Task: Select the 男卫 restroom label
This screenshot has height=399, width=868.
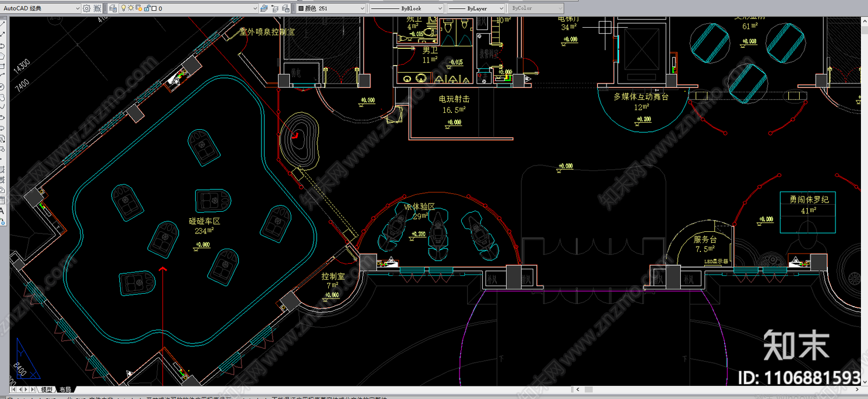Action: [430, 50]
